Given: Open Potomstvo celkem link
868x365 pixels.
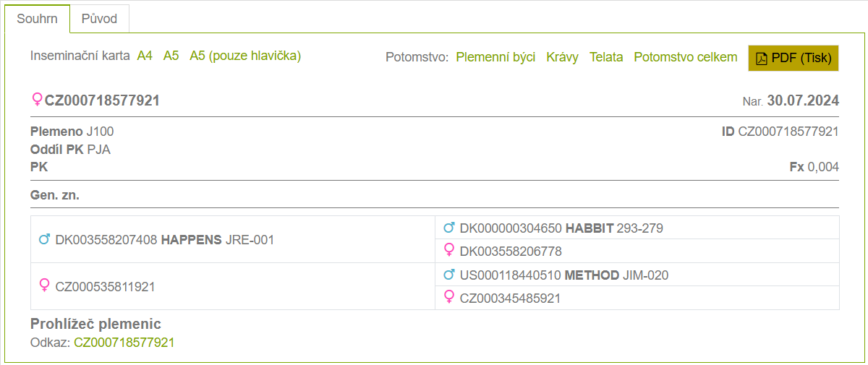Looking at the screenshot, I should coord(685,57).
